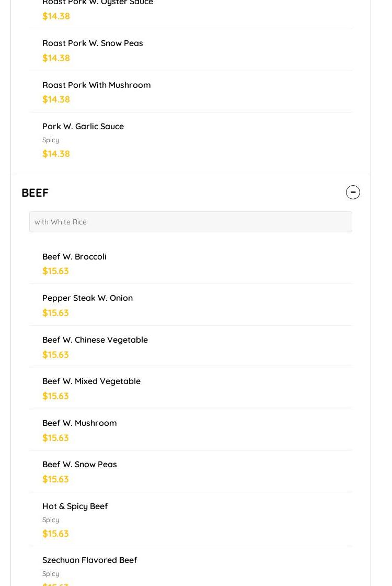Select Hot & Spicy Beef dish
The width and height of the screenshot is (392, 586).
[75, 506]
